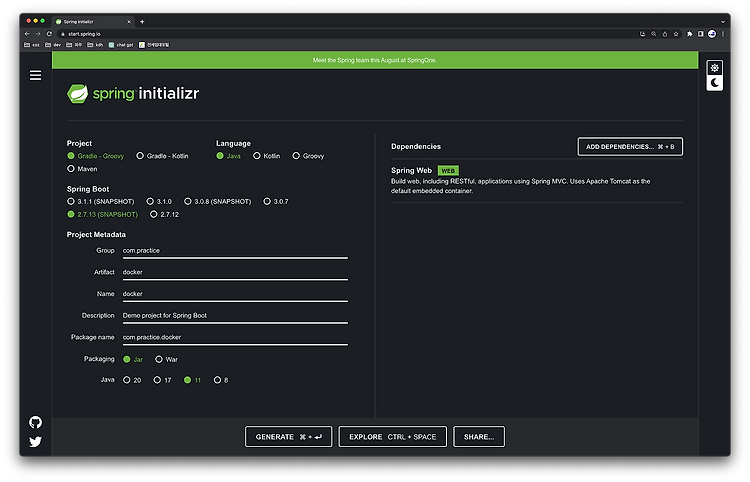Edit the Name field
This screenshot has width=750, height=482.
tap(235, 294)
